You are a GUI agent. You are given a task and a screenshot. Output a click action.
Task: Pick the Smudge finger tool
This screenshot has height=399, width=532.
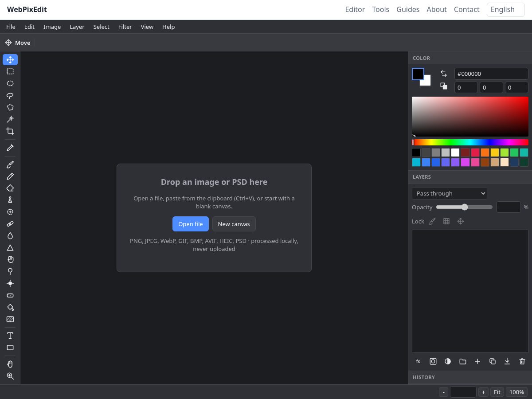click(10, 260)
